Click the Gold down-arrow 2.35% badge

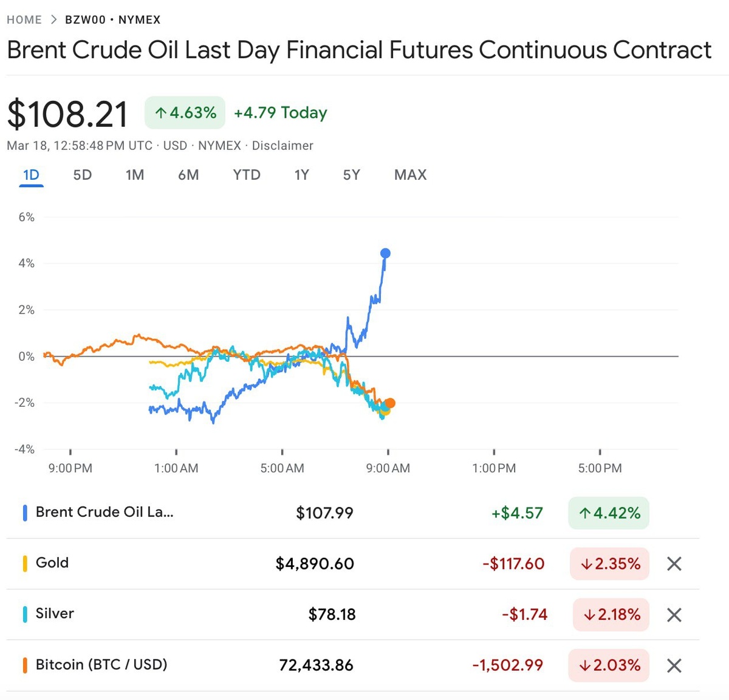[x=609, y=564]
